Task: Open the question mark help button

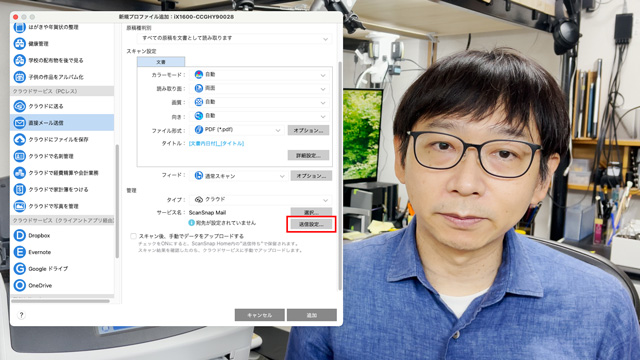Action: (x=21, y=315)
